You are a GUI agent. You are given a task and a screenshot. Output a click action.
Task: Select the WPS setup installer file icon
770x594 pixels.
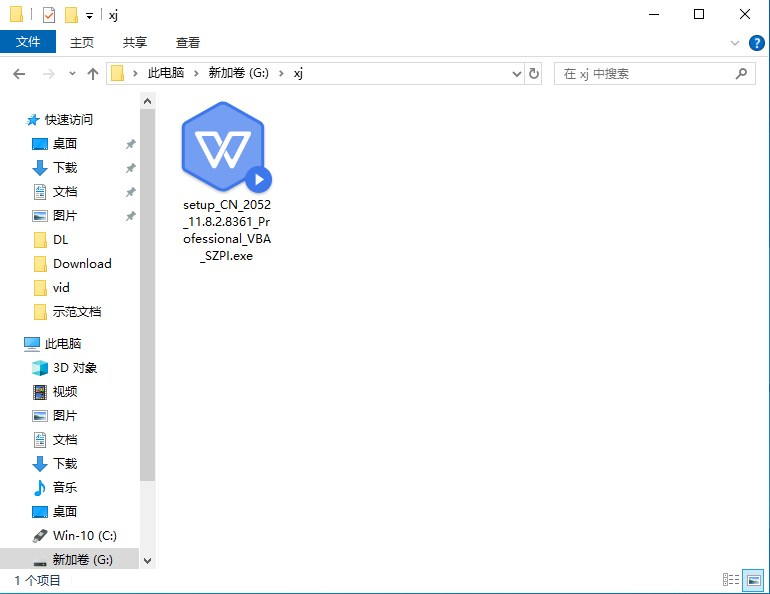(x=222, y=153)
